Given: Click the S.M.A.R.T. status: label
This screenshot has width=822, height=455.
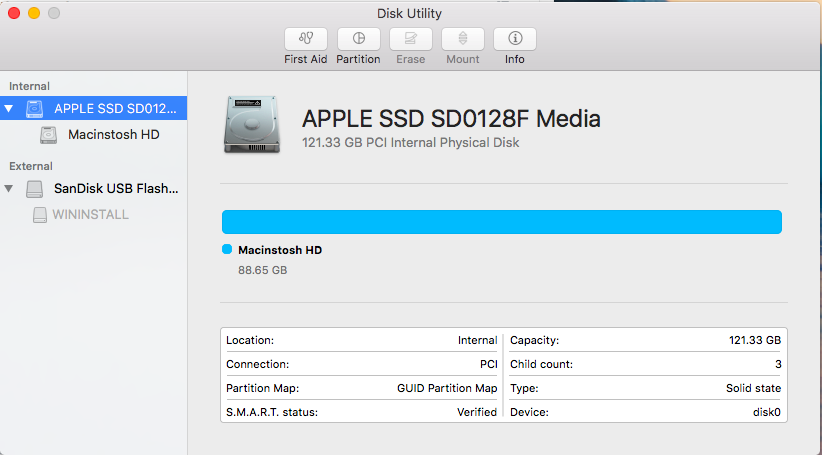Looking at the screenshot, I should pos(272,413).
